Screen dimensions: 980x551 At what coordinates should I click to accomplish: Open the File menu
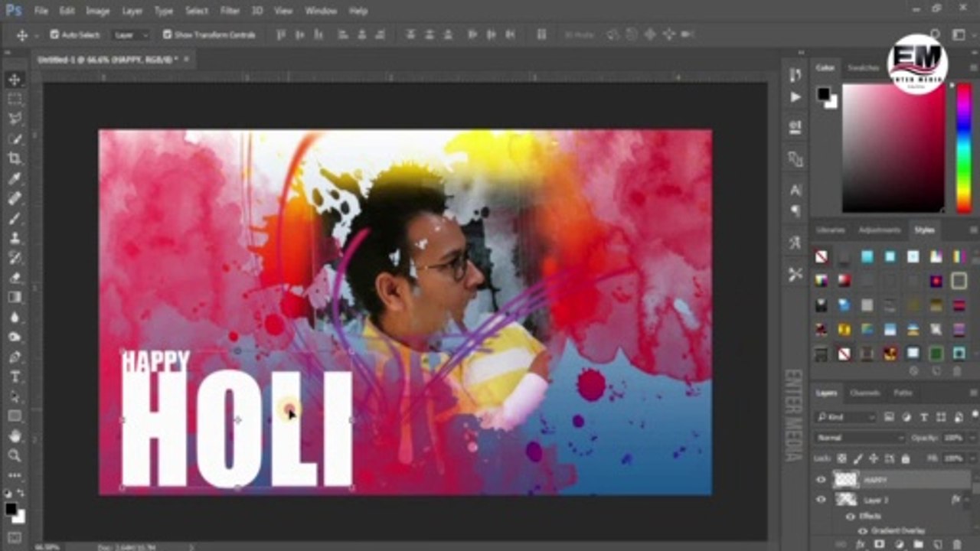click(x=41, y=11)
